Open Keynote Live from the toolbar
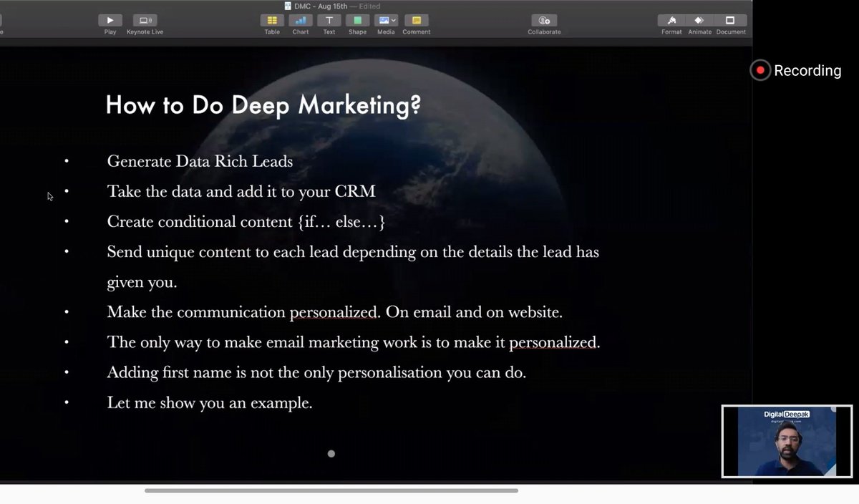The width and height of the screenshot is (859, 504). click(145, 21)
